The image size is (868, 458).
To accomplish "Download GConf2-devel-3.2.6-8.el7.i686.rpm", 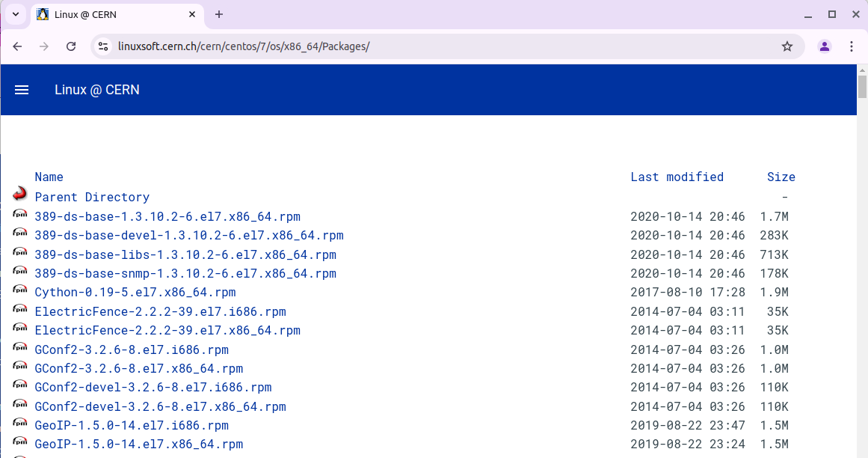I will [153, 388].
